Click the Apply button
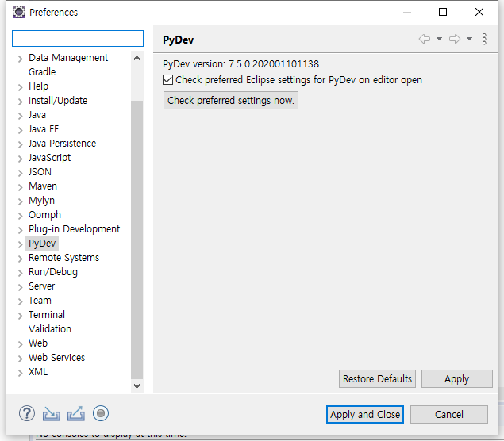This screenshot has height=441, width=504. click(x=456, y=378)
